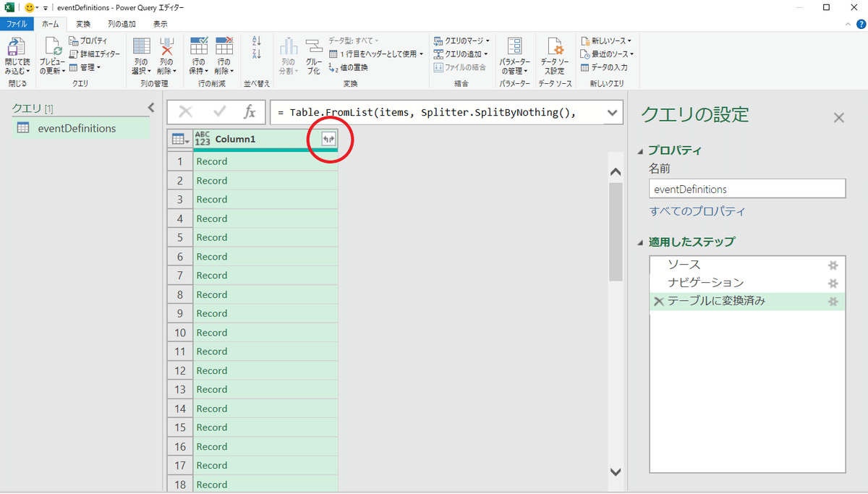Viewport: 868px width, 494px height.
Task: Click the Help question mark icon
Action: tap(861, 24)
